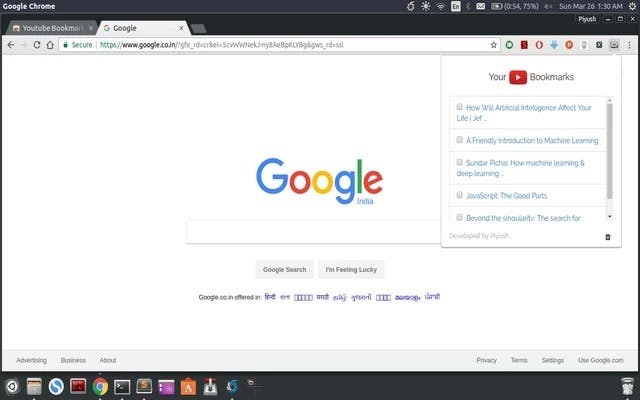
Task: Open 'A Friendly Introduction to Machine Learning' bookmark
Action: tap(532, 140)
